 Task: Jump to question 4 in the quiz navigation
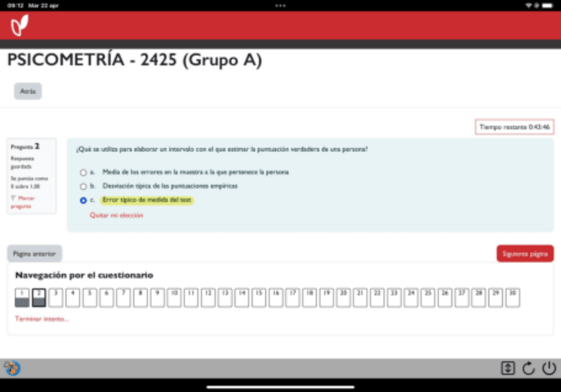[73, 297]
